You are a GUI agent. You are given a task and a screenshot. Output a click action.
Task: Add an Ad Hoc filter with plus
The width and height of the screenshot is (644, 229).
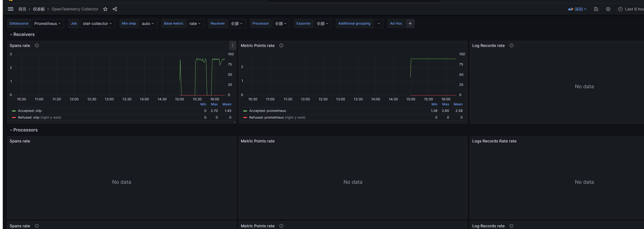[x=410, y=23]
